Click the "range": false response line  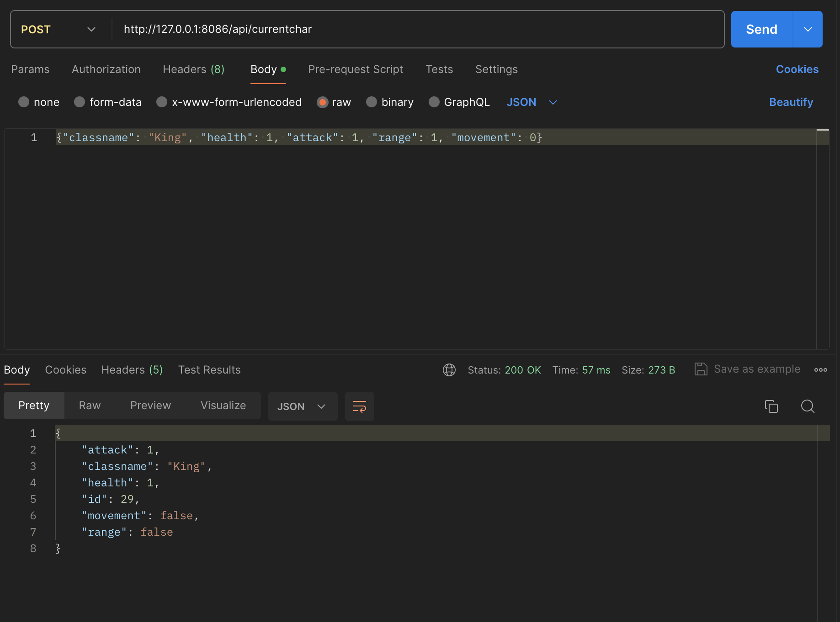pyautogui.click(x=127, y=532)
